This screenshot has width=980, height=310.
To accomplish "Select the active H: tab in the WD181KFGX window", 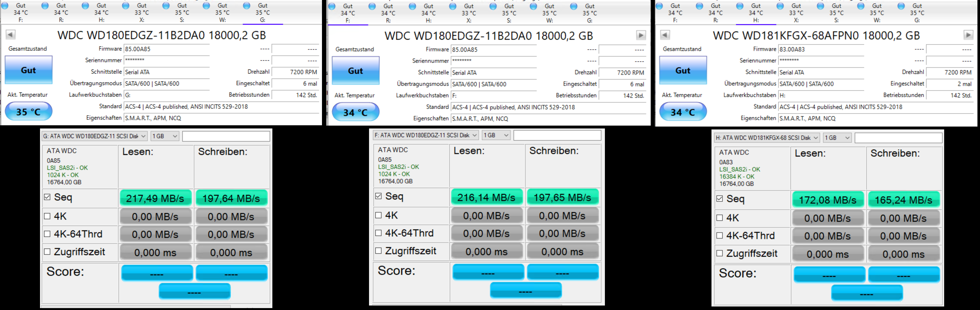I will [756, 13].
